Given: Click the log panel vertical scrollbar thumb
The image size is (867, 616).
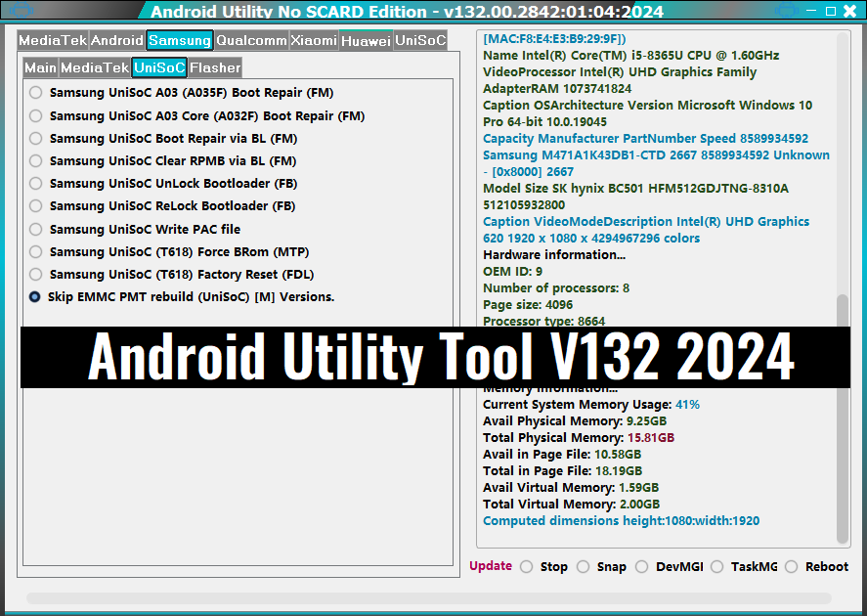Looking at the screenshot, I should (843, 418).
